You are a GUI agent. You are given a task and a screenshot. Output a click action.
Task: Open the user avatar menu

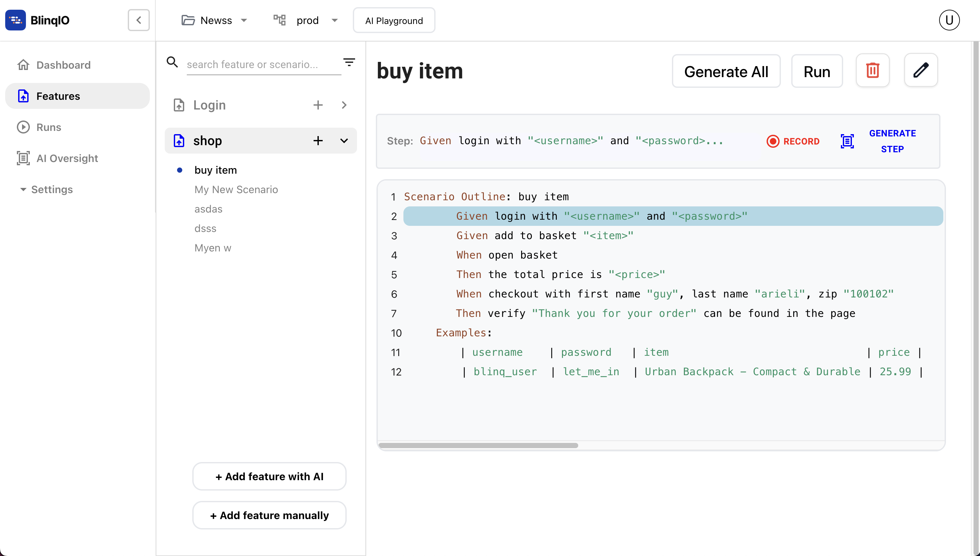[949, 20]
